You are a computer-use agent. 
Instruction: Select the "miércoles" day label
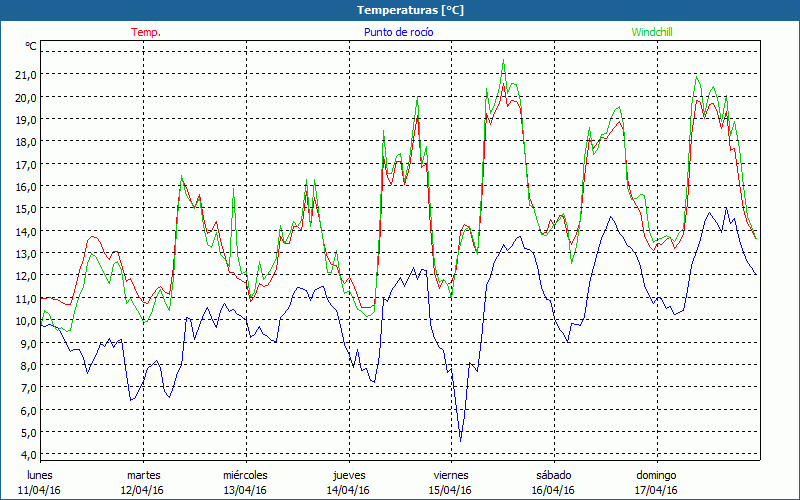(x=245, y=475)
